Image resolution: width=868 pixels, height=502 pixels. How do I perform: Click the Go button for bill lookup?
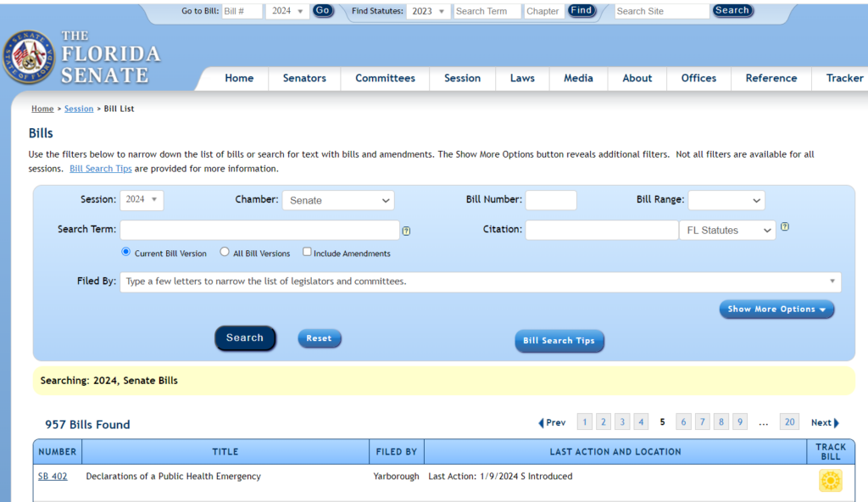click(x=323, y=10)
